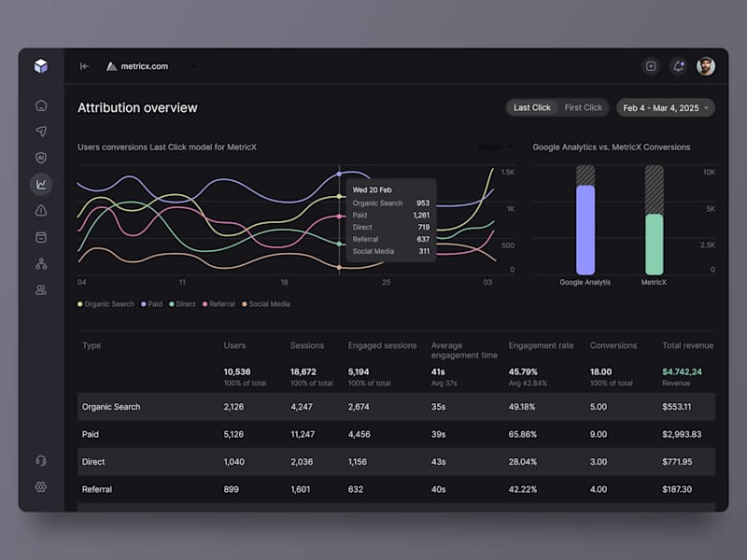747x560 pixels.
Task: Select the Organic Search table row label
Action: (x=111, y=407)
